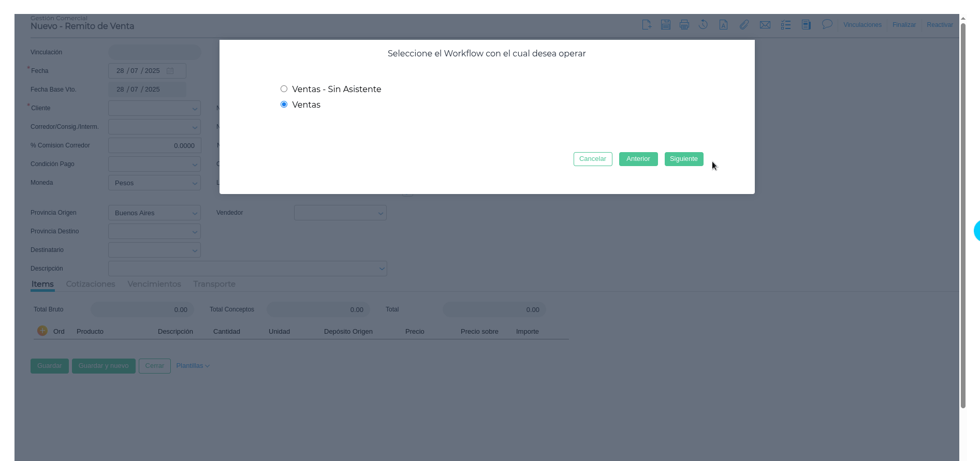980x461 pixels.
Task: Open the Moneda dropdown showing Pesos
Action: click(154, 183)
